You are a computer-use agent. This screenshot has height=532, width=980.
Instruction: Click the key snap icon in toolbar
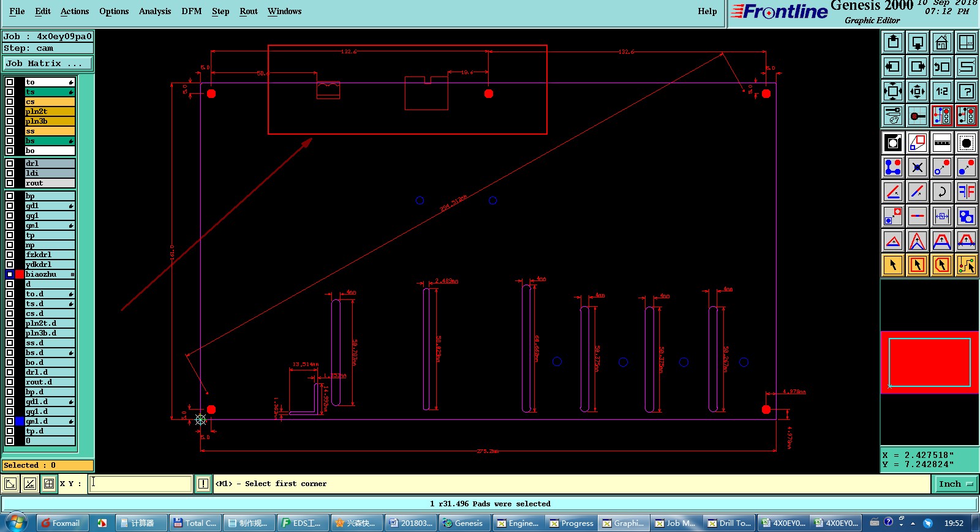[918, 116]
